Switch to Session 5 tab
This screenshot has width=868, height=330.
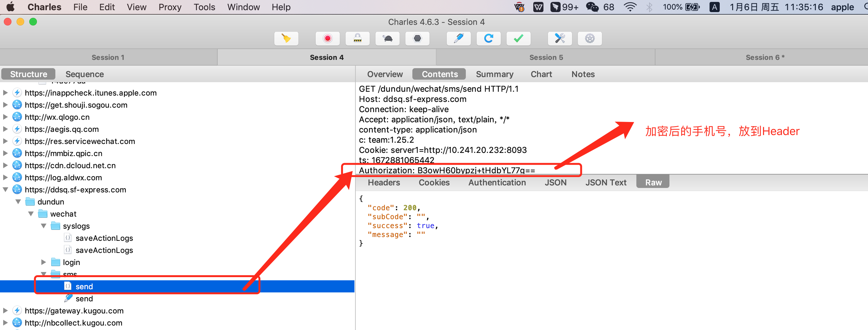tap(546, 57)
